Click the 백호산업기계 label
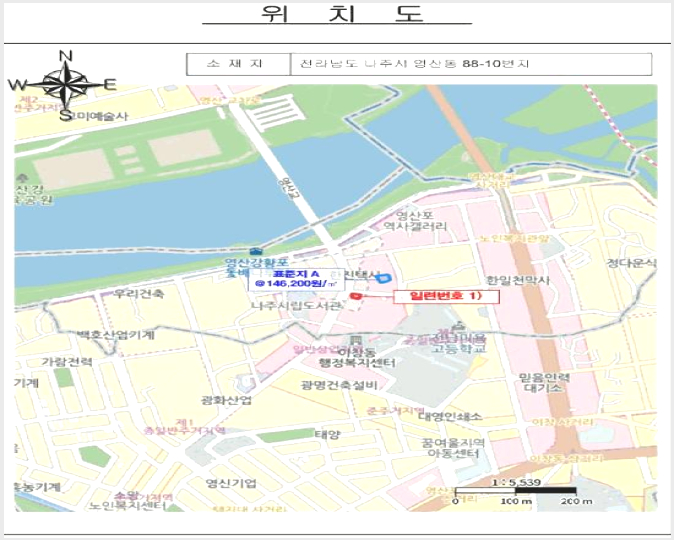The height and width of the screenshot is (540, 674). 115,335
